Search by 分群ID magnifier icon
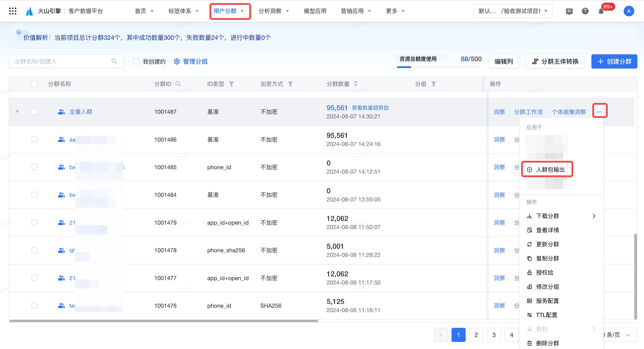 pos(178,84)
